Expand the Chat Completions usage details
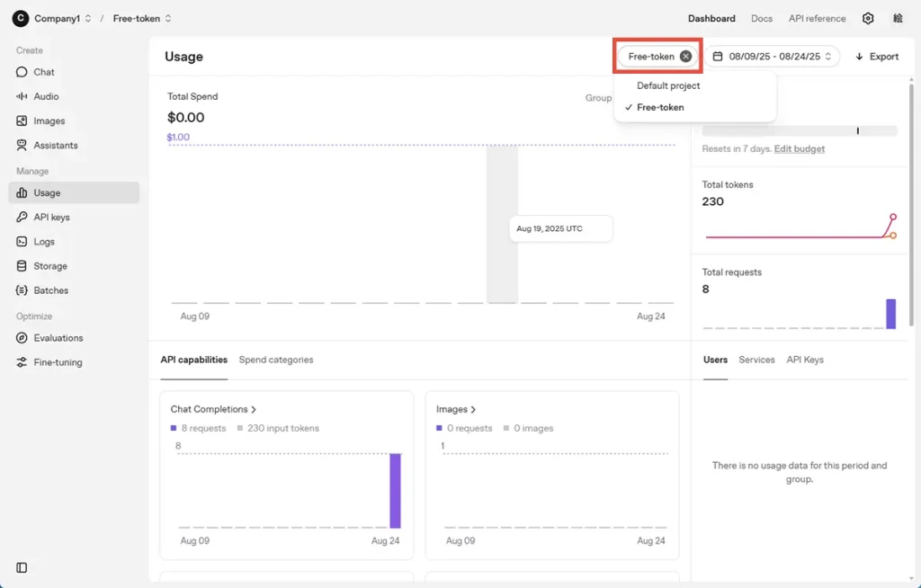 click(x=214, y=409)
